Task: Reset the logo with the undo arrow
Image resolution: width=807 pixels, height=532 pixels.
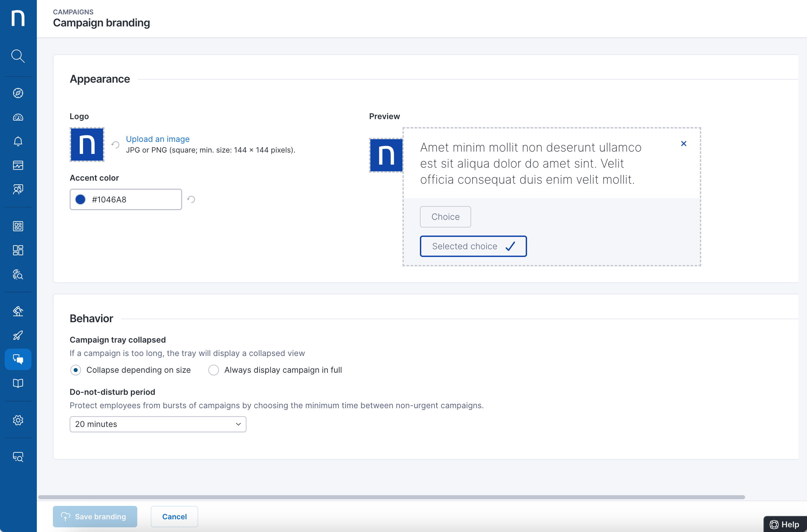Action: point(116,145)
